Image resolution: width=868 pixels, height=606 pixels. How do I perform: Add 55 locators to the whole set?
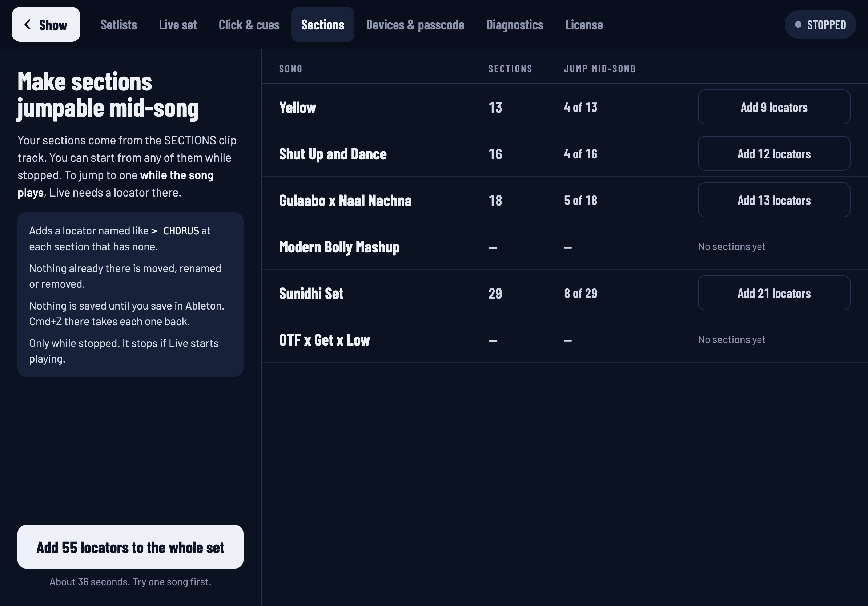click(130, 547)
